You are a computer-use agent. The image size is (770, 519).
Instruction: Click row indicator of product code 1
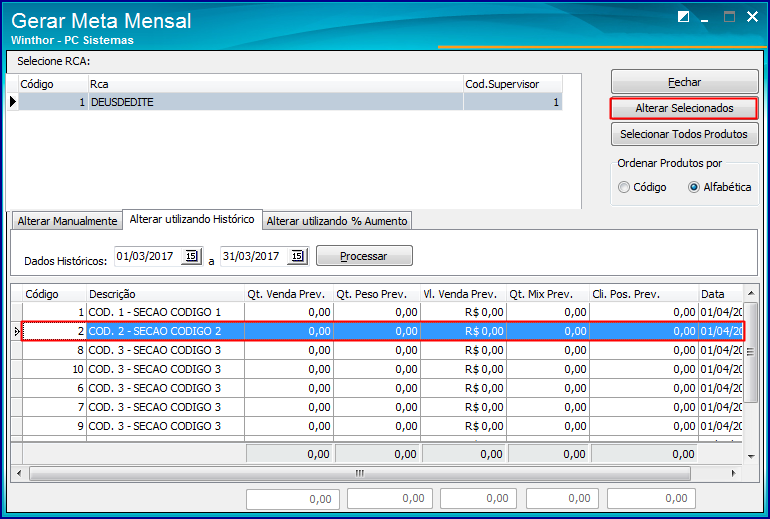click(17, 312)
